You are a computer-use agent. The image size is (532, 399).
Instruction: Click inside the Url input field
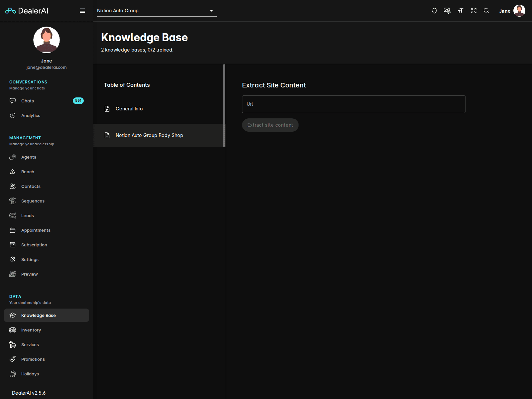tap(353, 104)
